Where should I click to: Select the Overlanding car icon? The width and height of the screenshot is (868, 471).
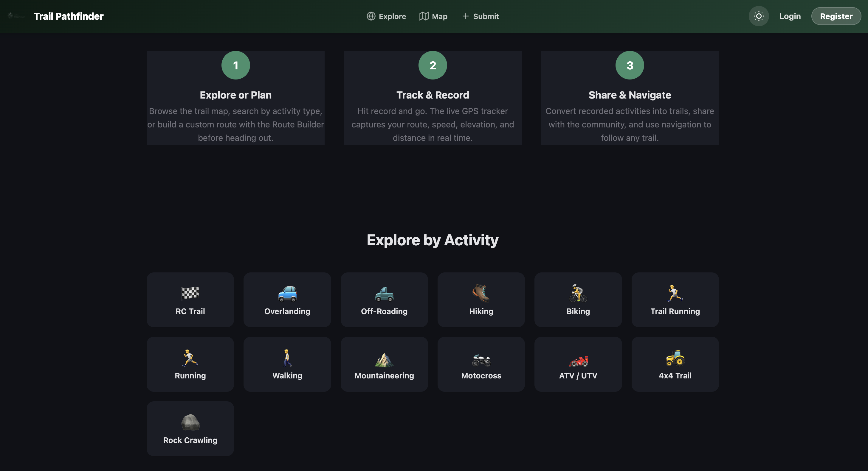pyautogui.click(x=287, y=294)
